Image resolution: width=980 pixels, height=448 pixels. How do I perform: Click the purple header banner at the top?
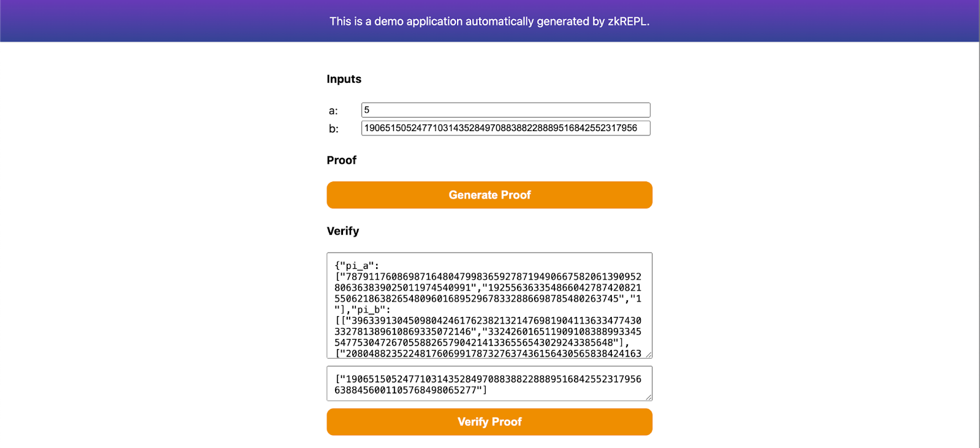click(x=490, y=20)
